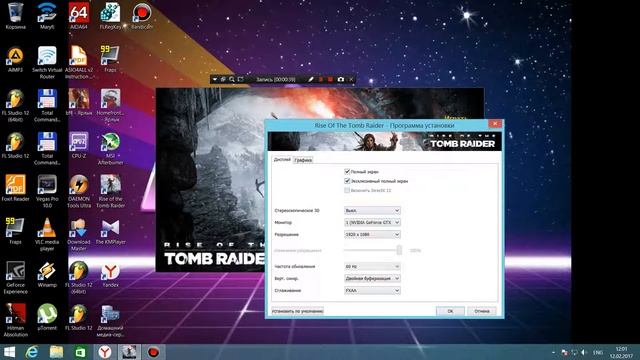
Task: Launch Winamp from the desktop
Action: (47, 274)
